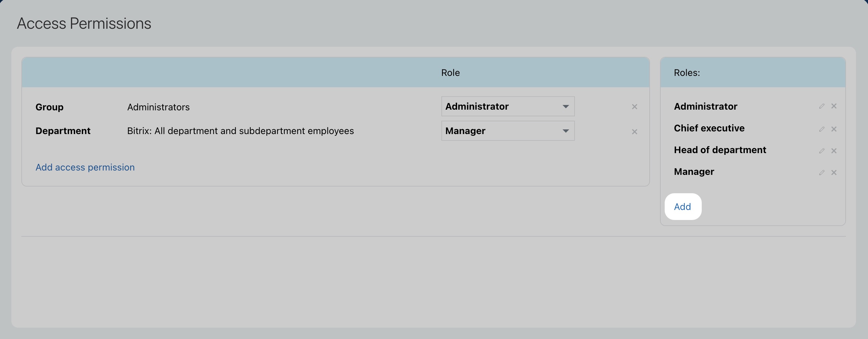Edit the Administrator role with pencil icon
This screenshot has height=339, width=868.
click(822, 106)
